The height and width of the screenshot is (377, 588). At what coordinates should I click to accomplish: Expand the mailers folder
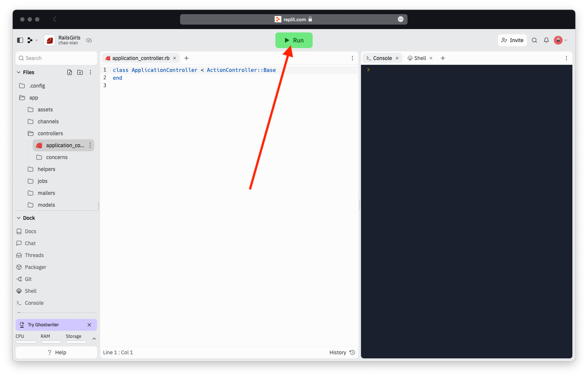60,193
